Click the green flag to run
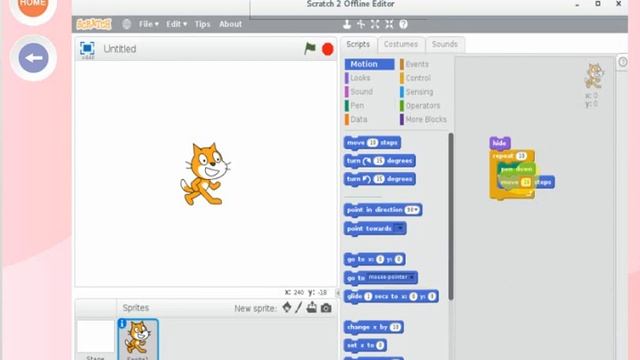 pyautogui.click(x=310, y=49)
